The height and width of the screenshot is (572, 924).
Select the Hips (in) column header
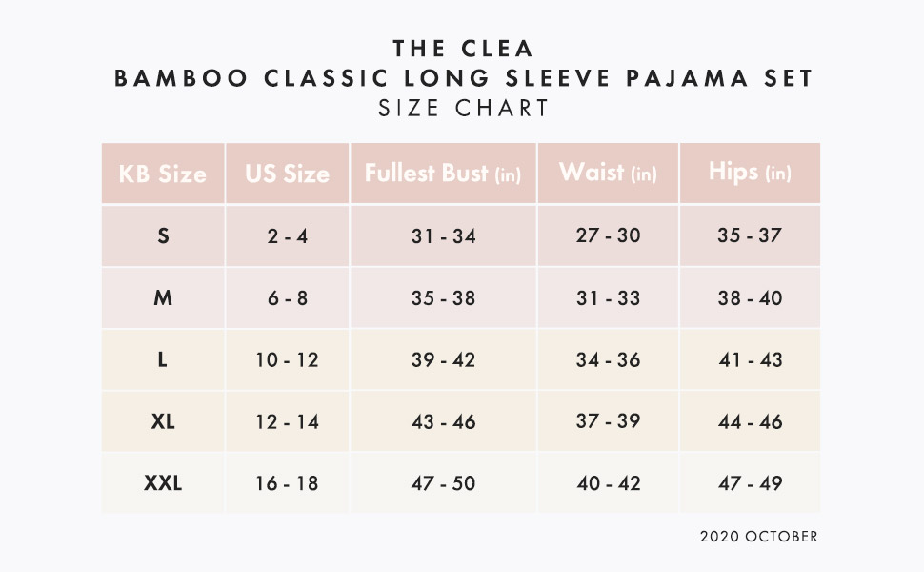pos(750,173)
